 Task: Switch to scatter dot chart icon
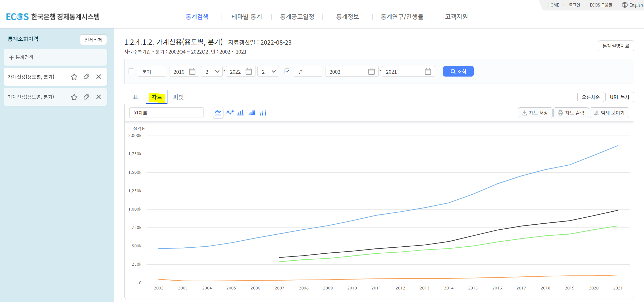coord(230,113)
